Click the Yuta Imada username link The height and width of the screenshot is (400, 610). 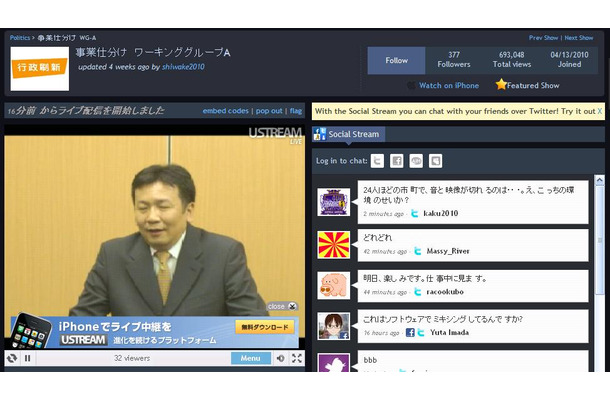pos(449,332)
